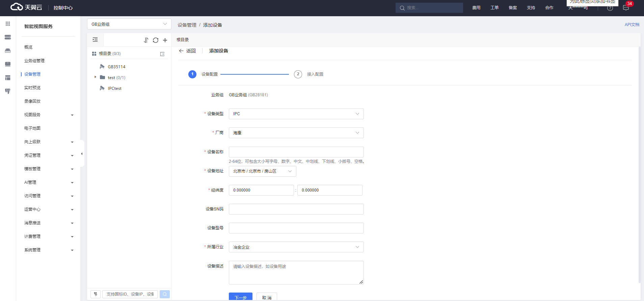Select 设备管理 in sidebar
The height and width of the screenshot is (301, 644).
click(x=32, y=74)
